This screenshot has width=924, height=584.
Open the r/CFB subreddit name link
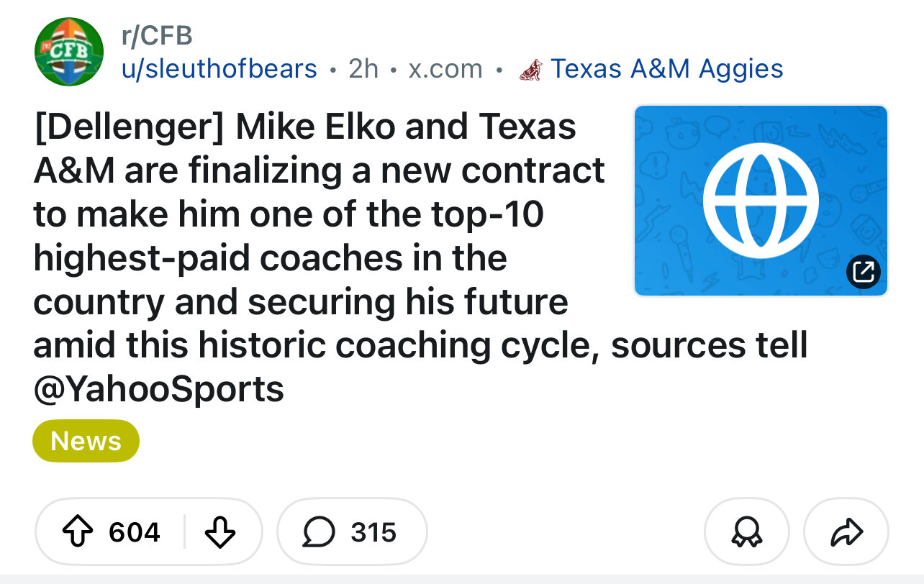pos(156,36)
